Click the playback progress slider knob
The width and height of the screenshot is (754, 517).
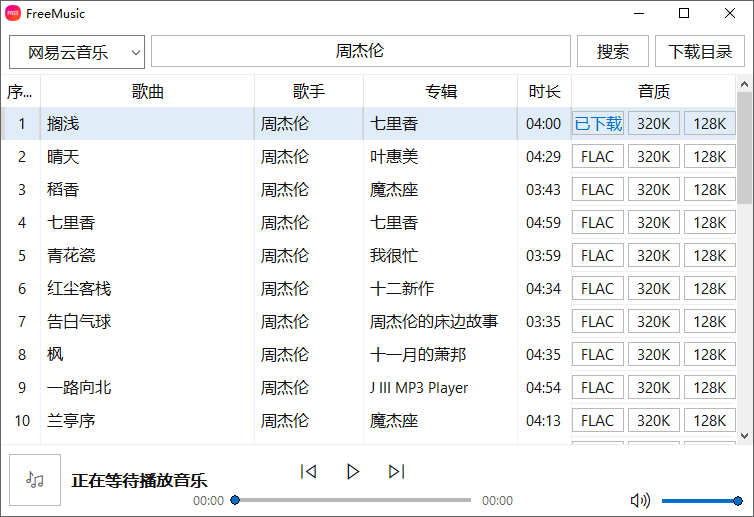tap(235, 500)
